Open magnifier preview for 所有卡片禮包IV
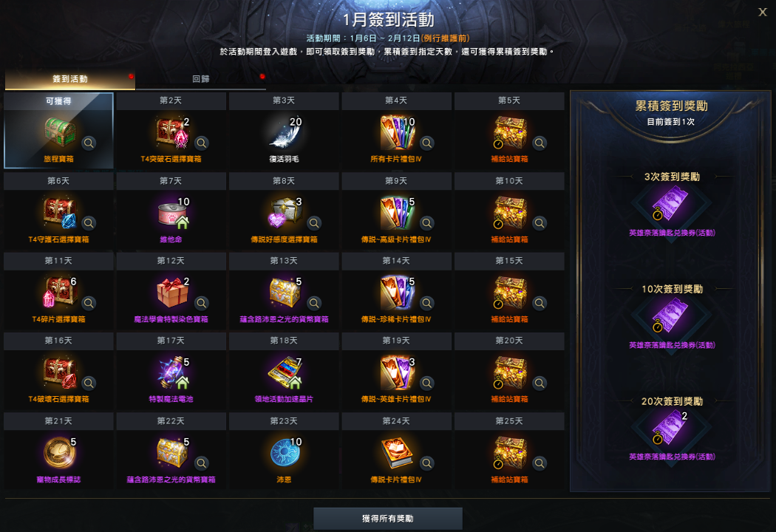776x532 pixels. click(x=426, y=143)
